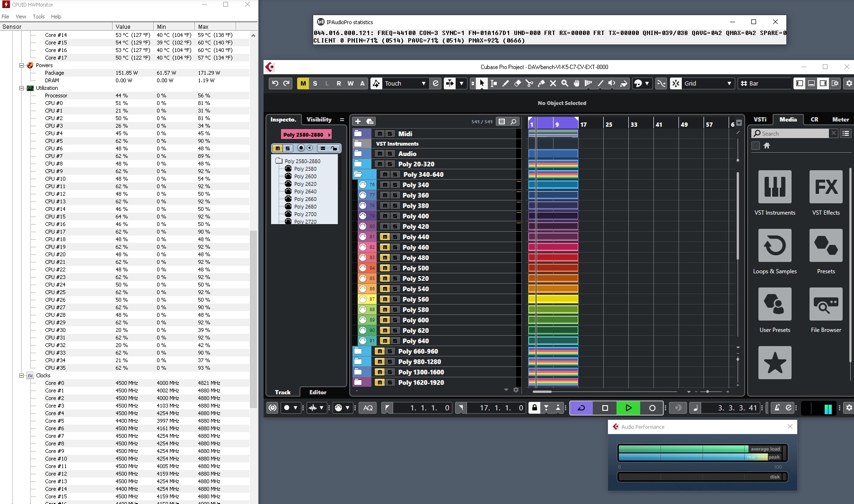Click the Setup Window Layout gear
This screenshot has height=504, width=854.
coord(835,83)
